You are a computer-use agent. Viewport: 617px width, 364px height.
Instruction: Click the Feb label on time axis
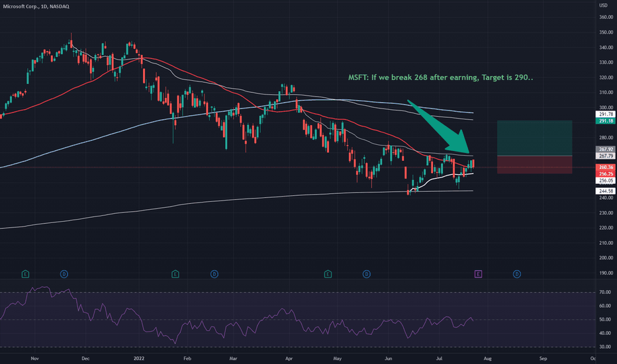[187, 359]
